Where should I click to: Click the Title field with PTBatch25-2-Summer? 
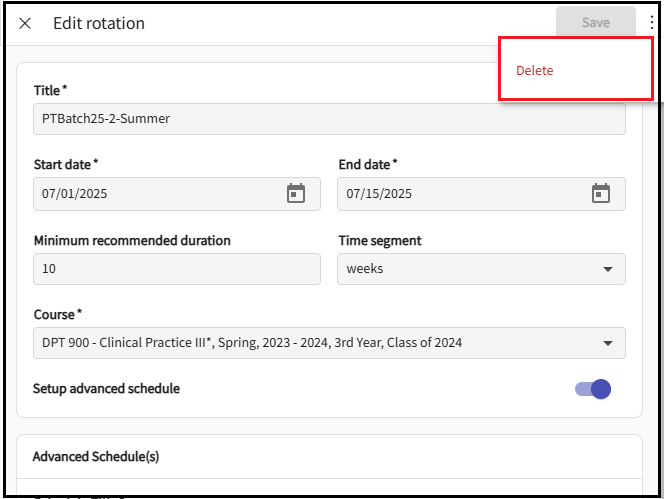pos(329,119)
